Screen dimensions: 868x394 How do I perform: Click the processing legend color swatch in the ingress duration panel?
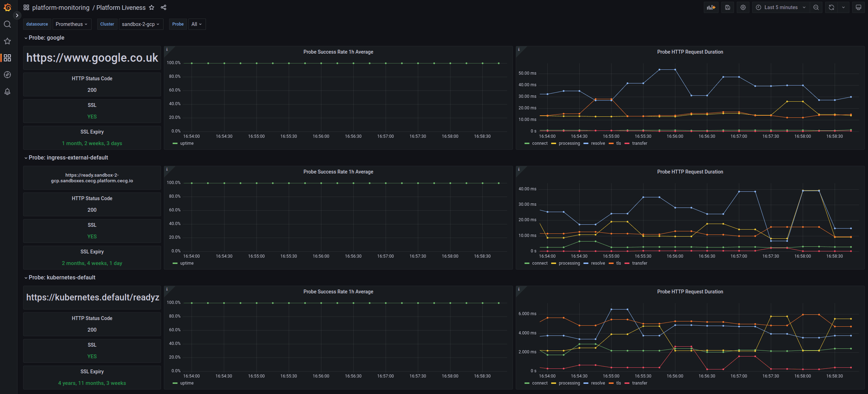pyautogui.click(x=554, y=263)
